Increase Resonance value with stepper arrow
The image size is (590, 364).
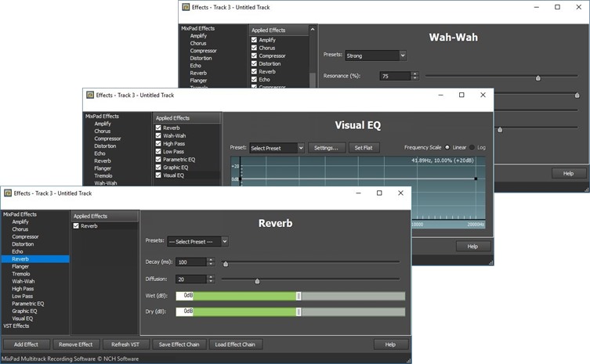pyautogui.click(x=414, y=74)
